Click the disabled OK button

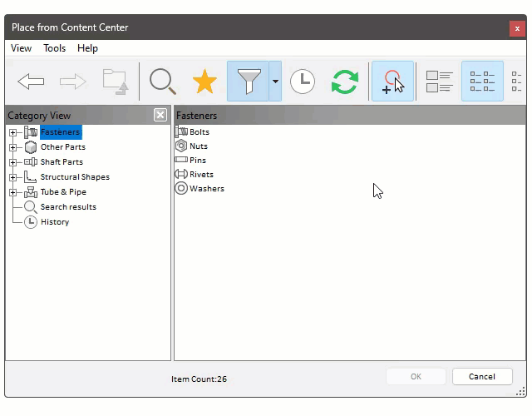point(416,376)
